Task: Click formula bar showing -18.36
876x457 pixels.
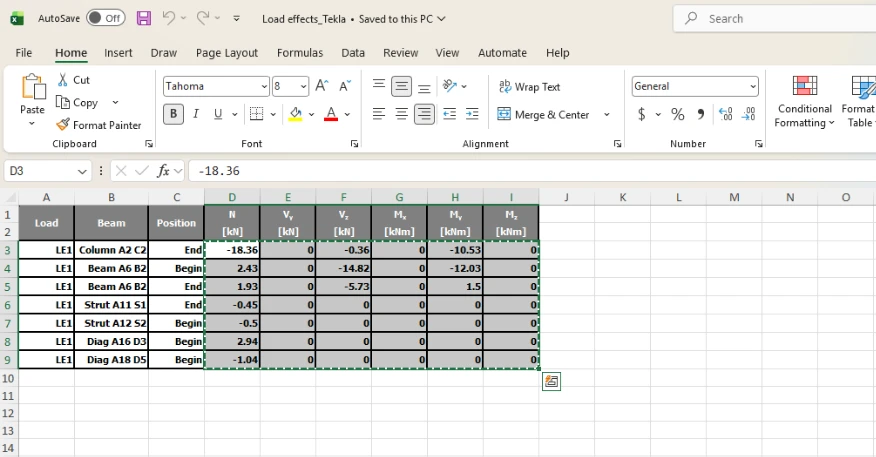Action: coord(531,171)
